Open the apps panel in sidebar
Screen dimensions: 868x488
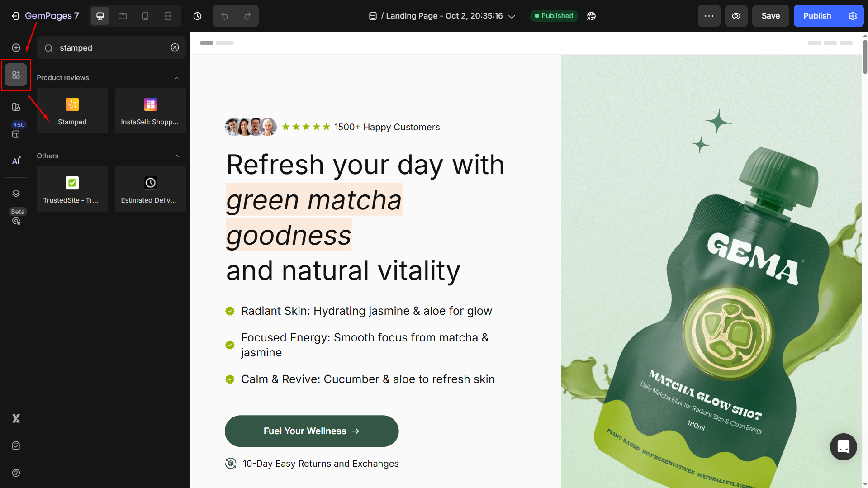16,75
